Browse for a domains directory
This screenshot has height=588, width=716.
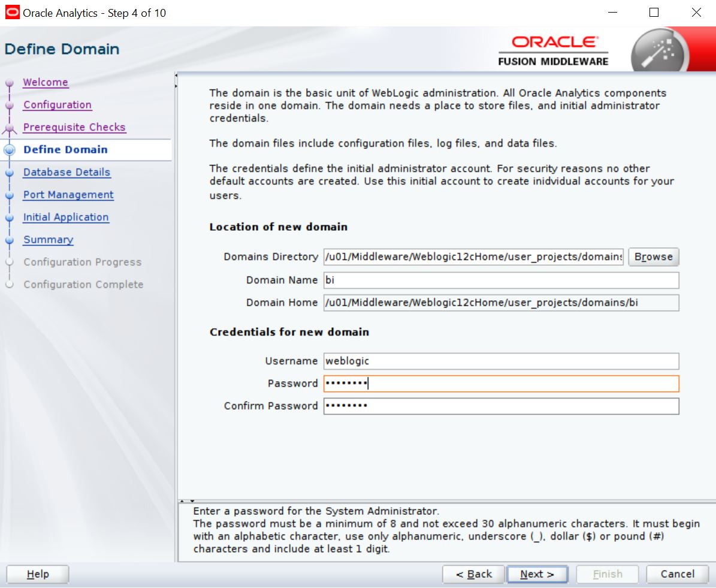(654, 257)
